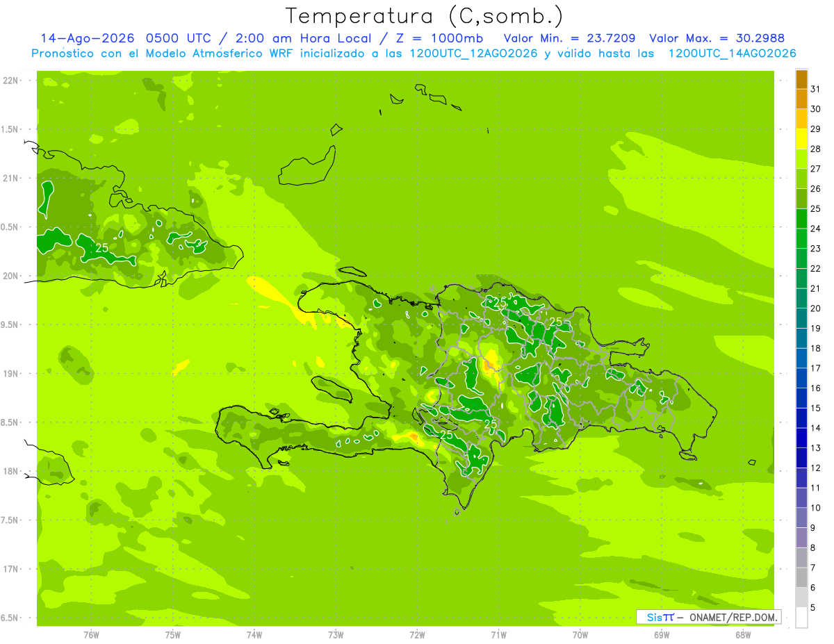Click the "74W" longitude label
The image size is (834, 644).
[x=254, y=634]
